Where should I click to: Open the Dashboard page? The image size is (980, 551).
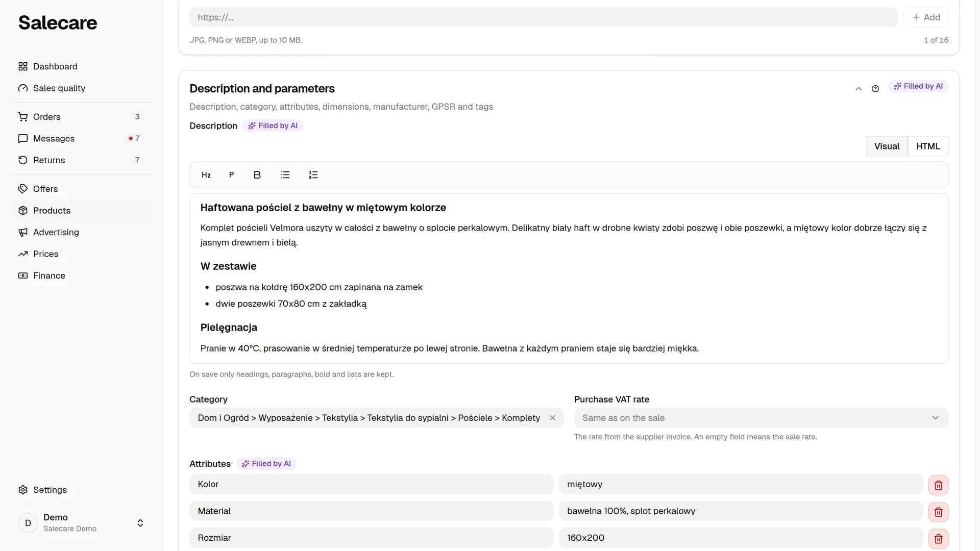point(82,66)
